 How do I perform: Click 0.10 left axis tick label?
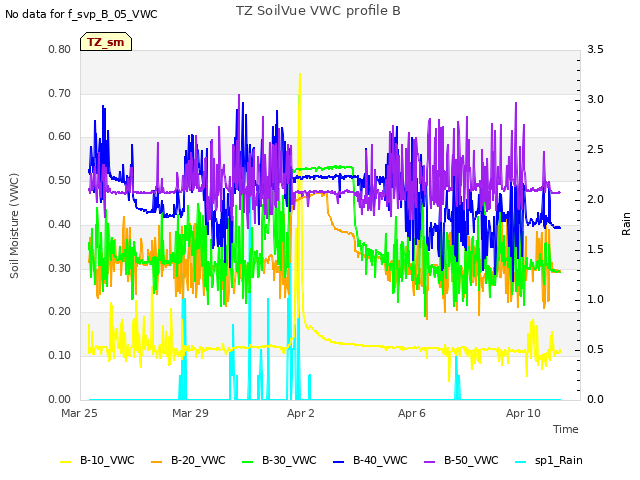pos(60,355)
